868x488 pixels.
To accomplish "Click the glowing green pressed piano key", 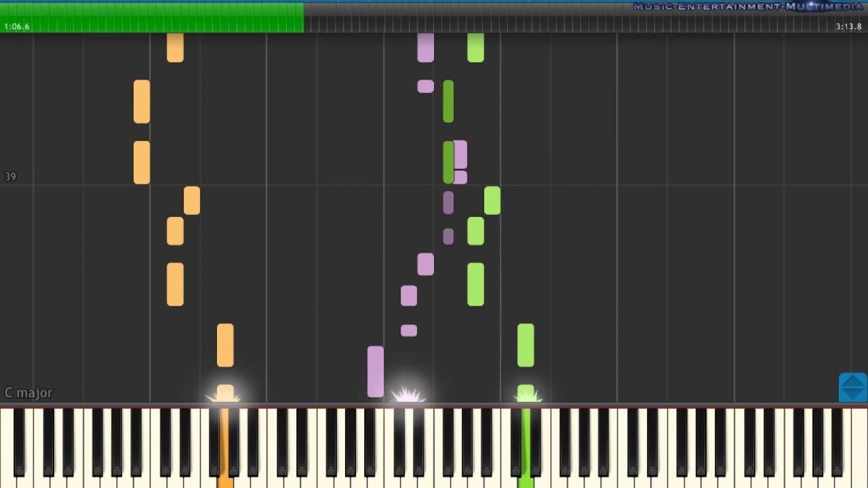I will pos(526,447).
